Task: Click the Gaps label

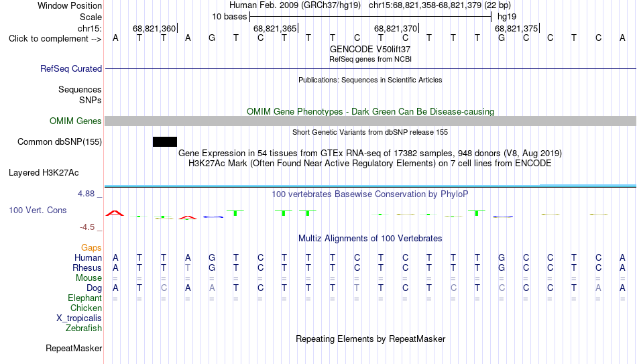Action: tap(91, 248)
